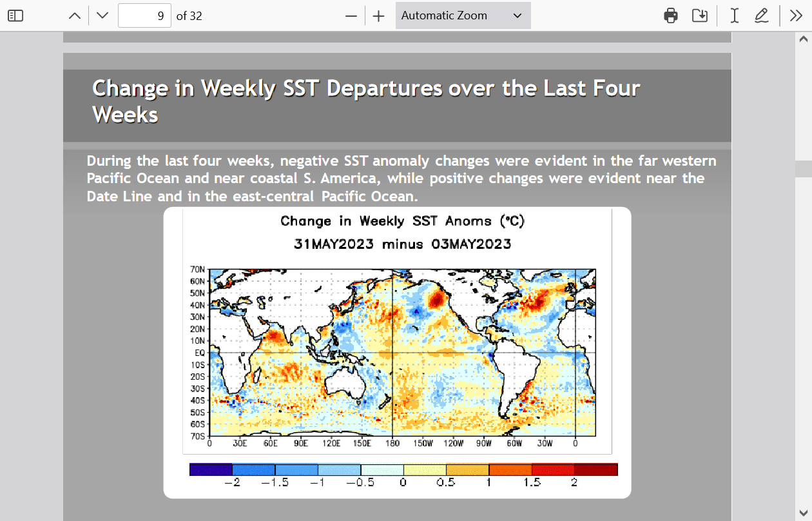
Task: Click the '150W' longitude axis label
Action: (423, 444)
